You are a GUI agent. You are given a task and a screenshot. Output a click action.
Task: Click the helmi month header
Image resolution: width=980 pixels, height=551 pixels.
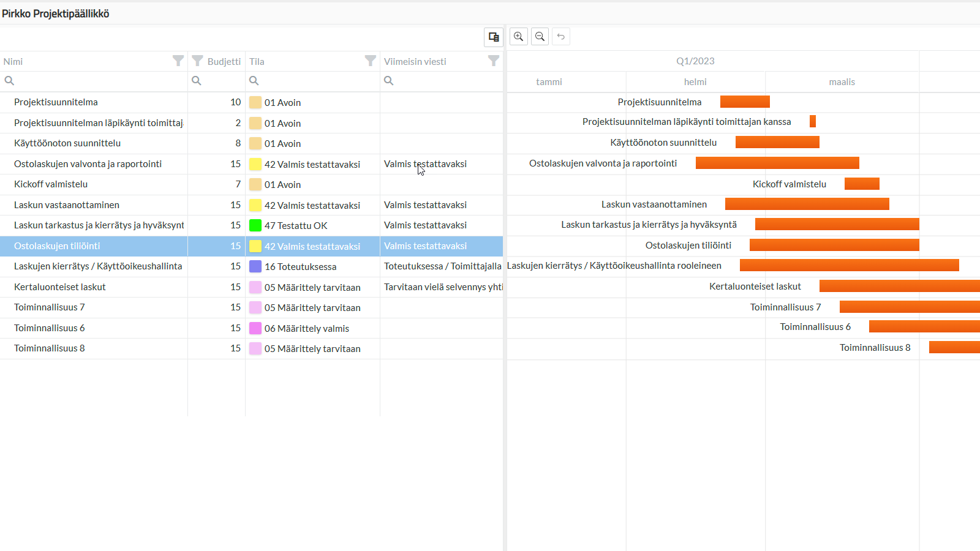(x=695, y=81)
